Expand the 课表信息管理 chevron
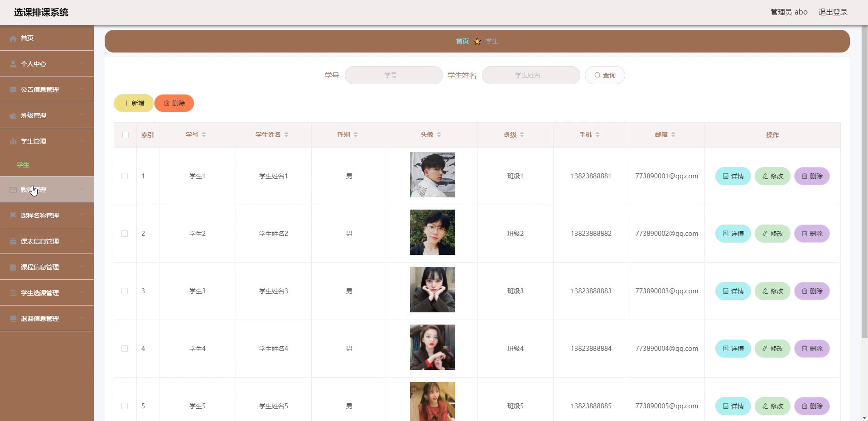Screen dimensions: 868x421 [x=82, y=241]
